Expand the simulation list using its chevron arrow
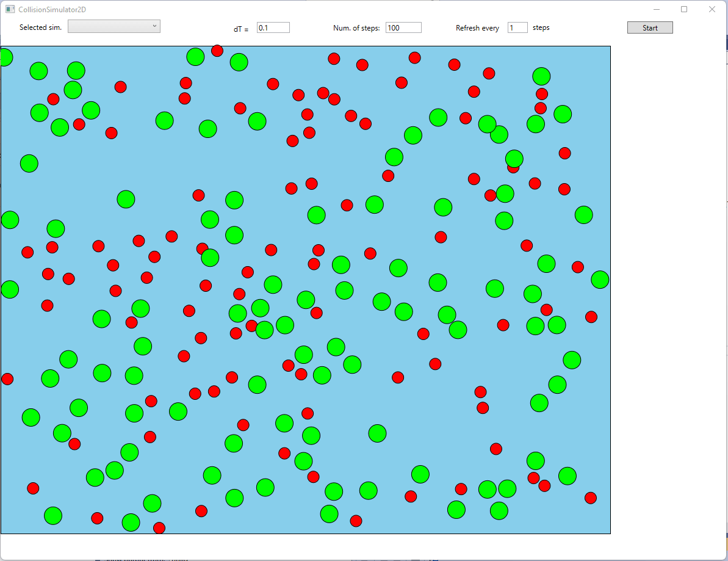Screen dimensions: 728x561 (x=154, y=26)
